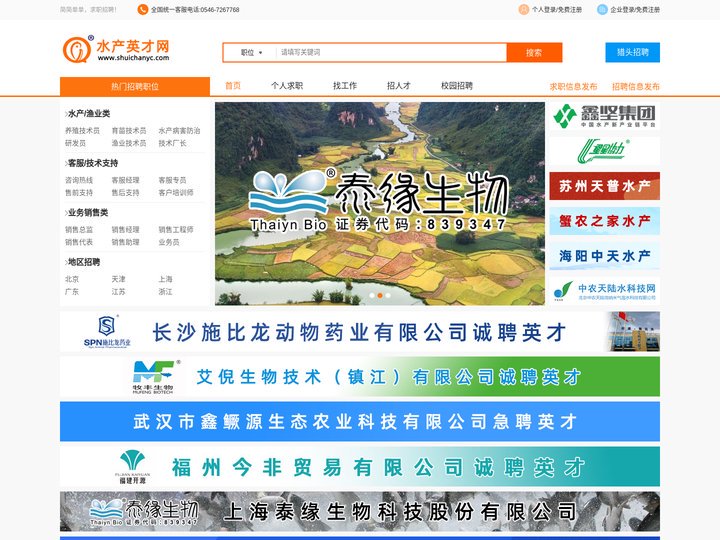Click the 售后支持 job link
Image resolution: width=720 pixels, height=540 pixels.
tap(126, 193)
